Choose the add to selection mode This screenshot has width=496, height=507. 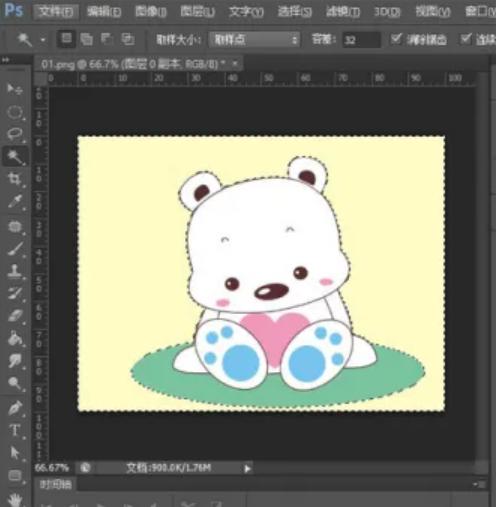86,39
